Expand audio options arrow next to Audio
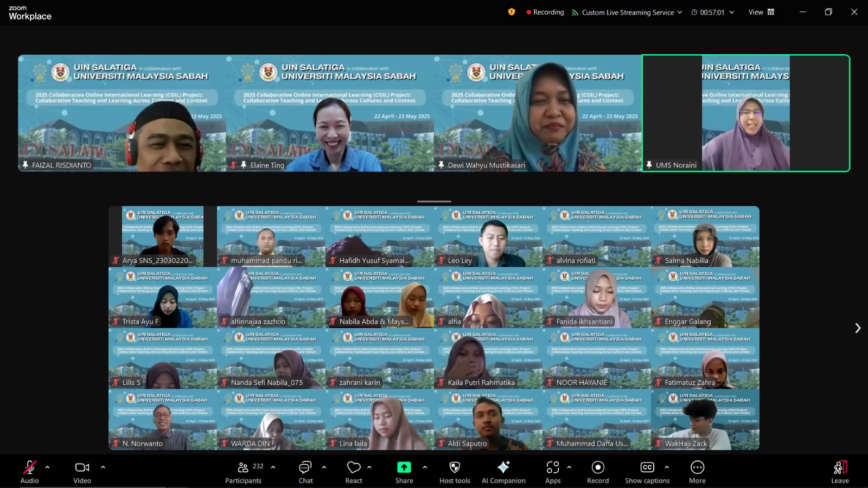The width and height of the screenshot is (868, 488). (48, 467)
